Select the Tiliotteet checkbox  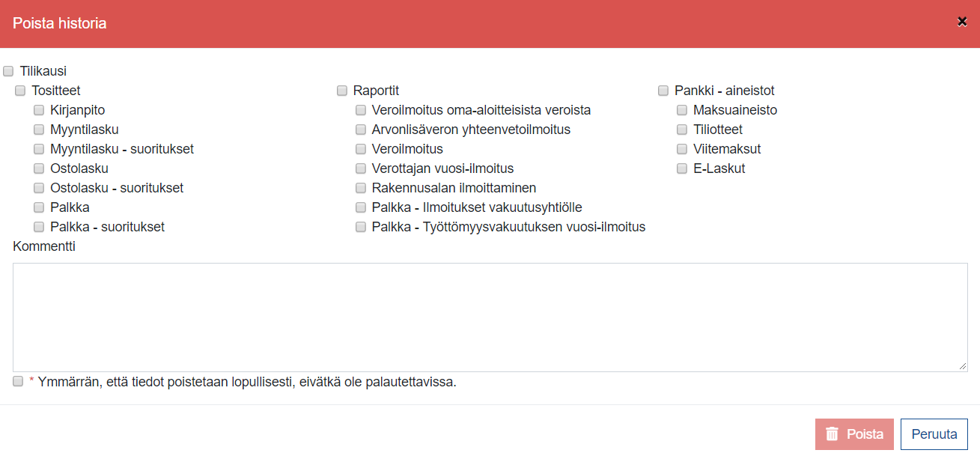click(682, 130)
